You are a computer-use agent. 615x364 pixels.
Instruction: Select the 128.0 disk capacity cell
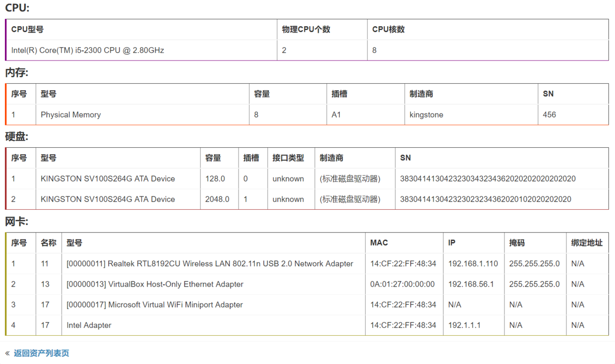click(215, 179)
